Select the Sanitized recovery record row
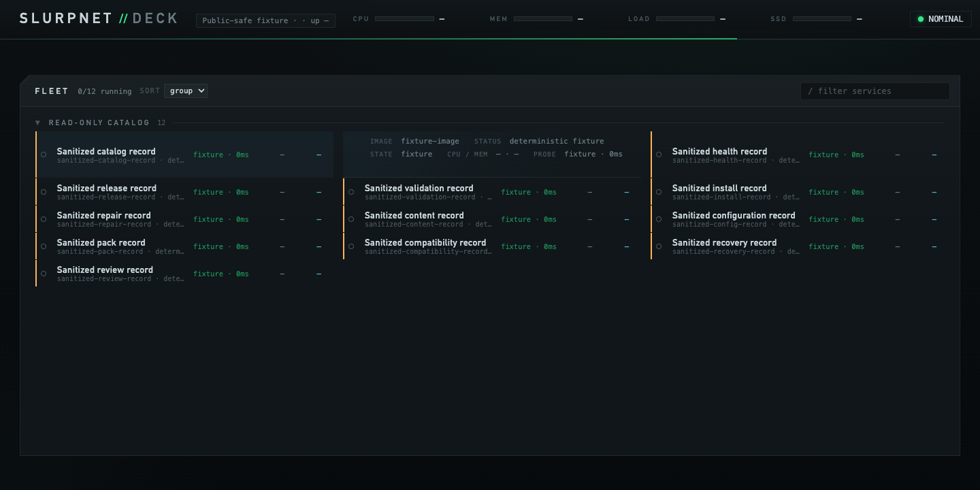Screen dimensions: 980x490 click(x=800, y=246)
